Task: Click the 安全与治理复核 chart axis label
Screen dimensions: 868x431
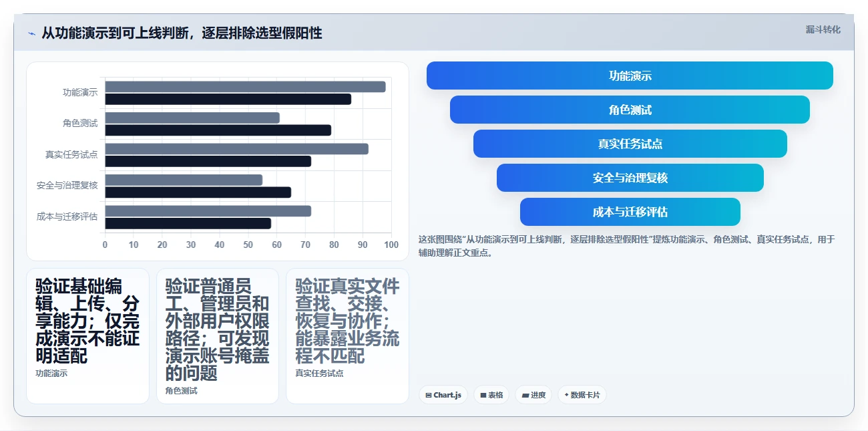Action: [67, 186]
